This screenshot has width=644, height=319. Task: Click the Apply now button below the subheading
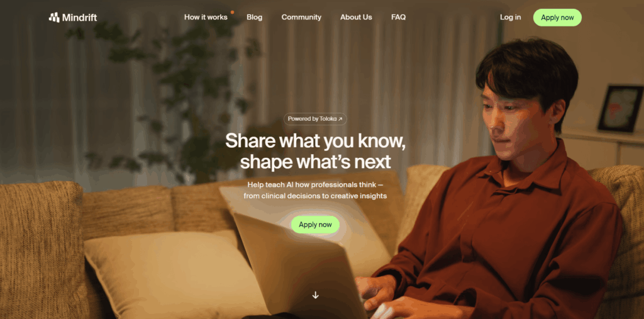click(316, 225)
